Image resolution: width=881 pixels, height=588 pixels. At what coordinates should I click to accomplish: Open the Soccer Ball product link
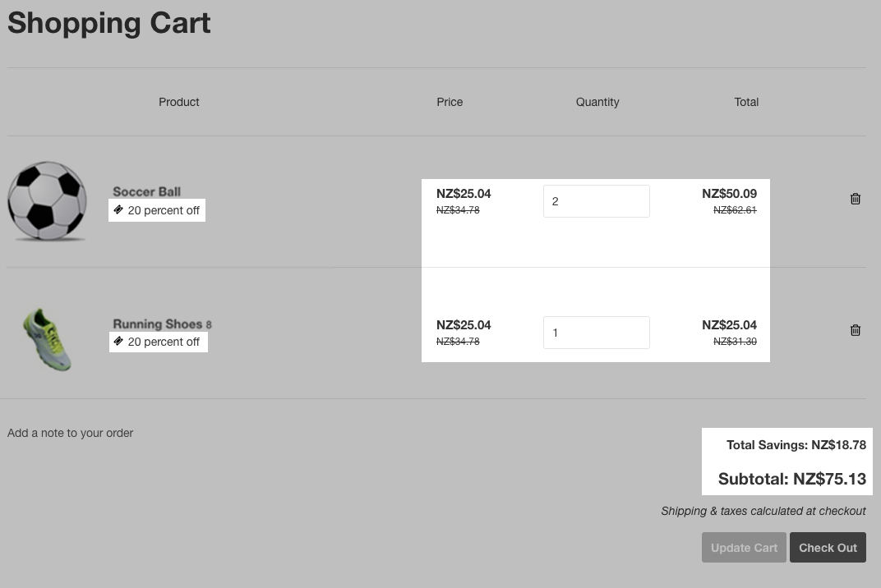click(x=146, y=191)
